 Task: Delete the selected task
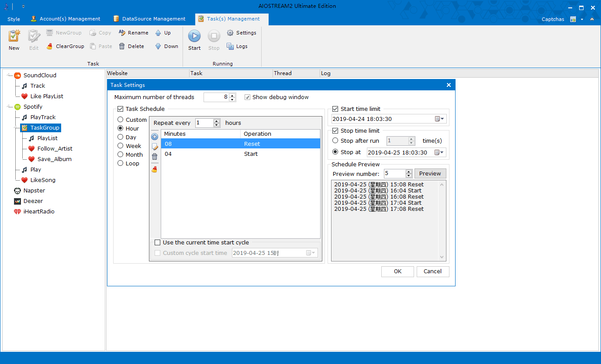click(131, 46)
